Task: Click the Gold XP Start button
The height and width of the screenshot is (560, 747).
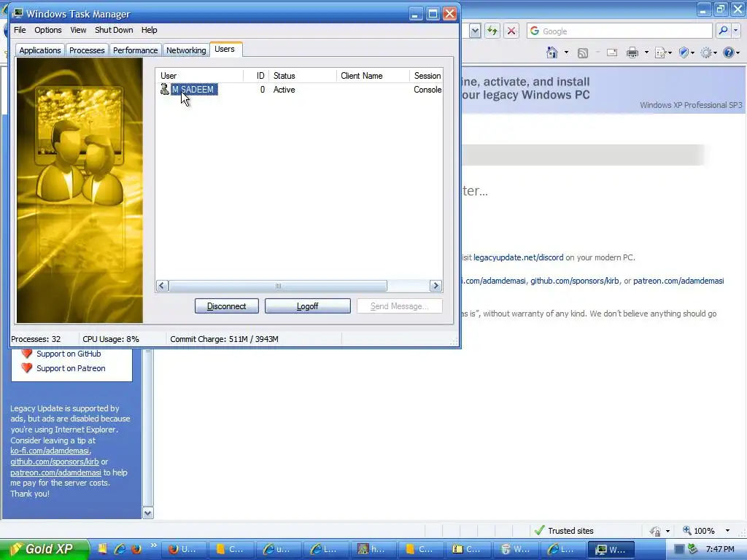Action: coord(44,549)
